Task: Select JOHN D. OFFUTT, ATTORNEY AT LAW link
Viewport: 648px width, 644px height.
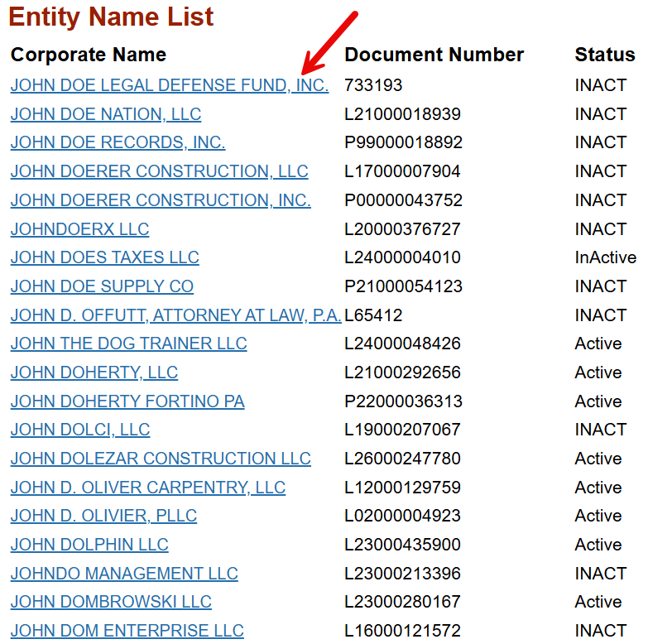Action: tap(176, 315)
